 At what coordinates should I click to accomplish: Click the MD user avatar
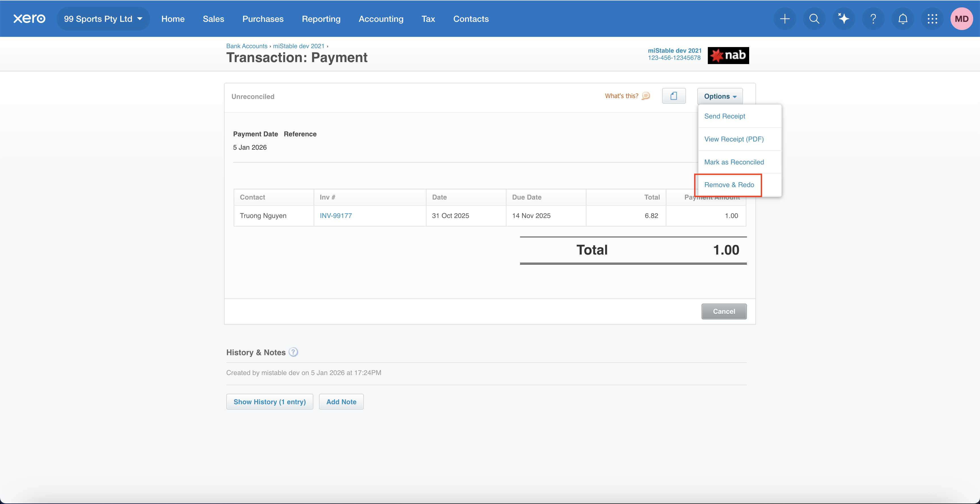pos(961,19)
